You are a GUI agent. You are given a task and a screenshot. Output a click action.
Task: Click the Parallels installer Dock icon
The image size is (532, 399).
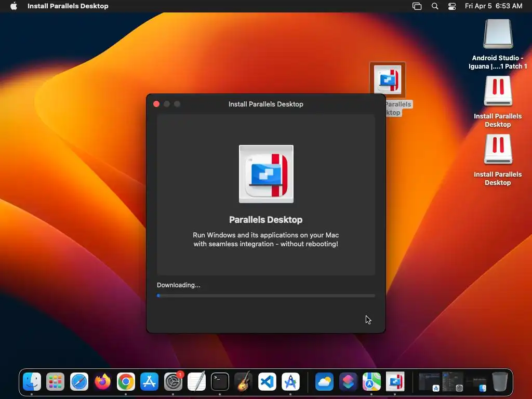click(x=395, y=382)
